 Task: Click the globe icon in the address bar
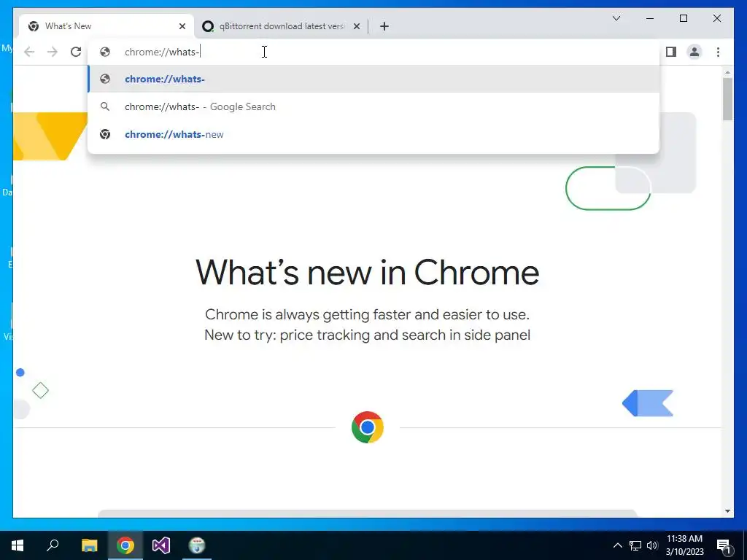pos(105,52)
